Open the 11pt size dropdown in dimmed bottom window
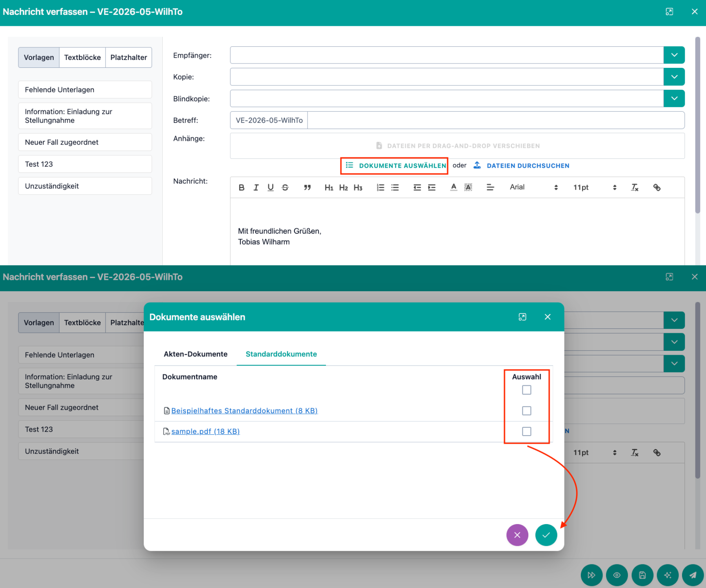706x588 pixels. 595,453
